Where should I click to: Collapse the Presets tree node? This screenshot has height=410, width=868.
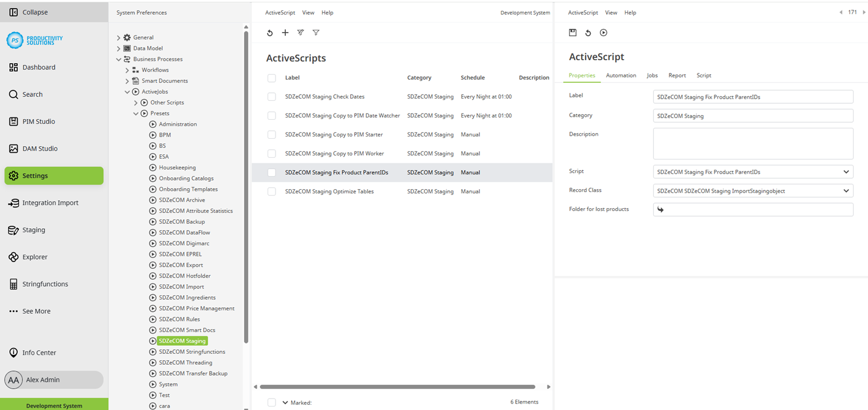point(137,113)
